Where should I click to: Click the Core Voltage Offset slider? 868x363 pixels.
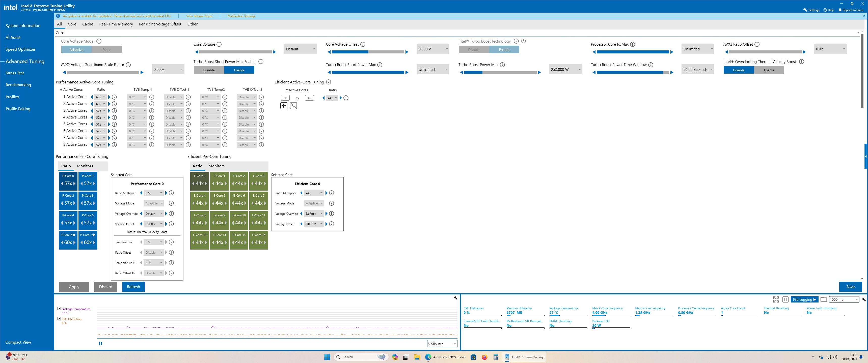[x=368, y=52]
